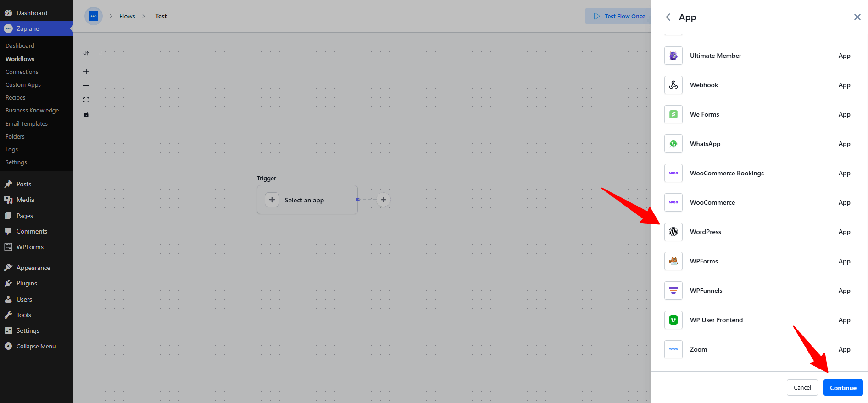Screen dimensions: 868x403
Task: Select the Zaplane menu item
Action: pos(37,28)
